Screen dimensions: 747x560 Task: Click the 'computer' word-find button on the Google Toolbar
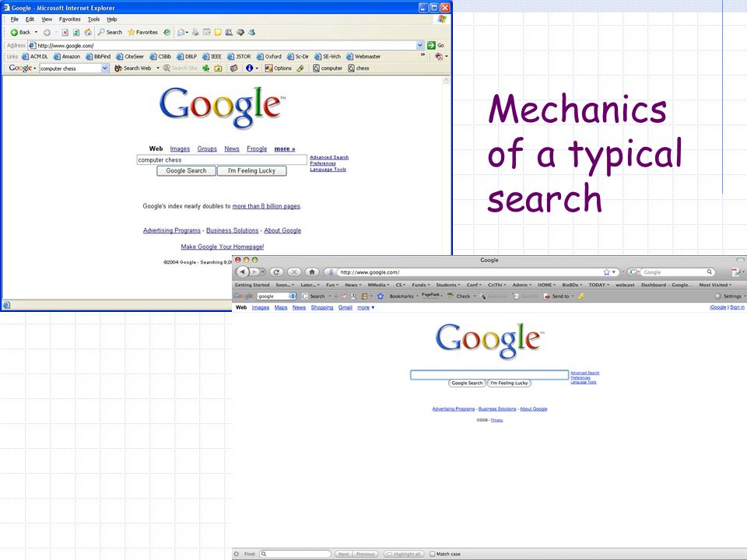328,68
